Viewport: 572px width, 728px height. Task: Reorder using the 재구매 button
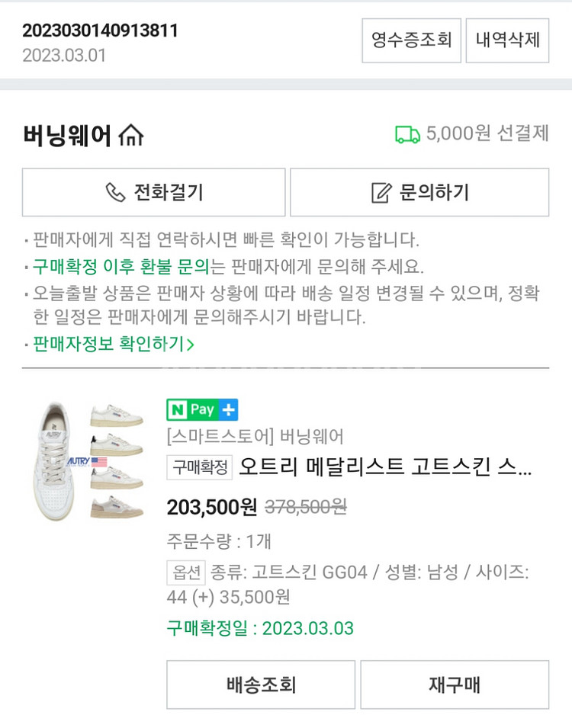[455, 685]
